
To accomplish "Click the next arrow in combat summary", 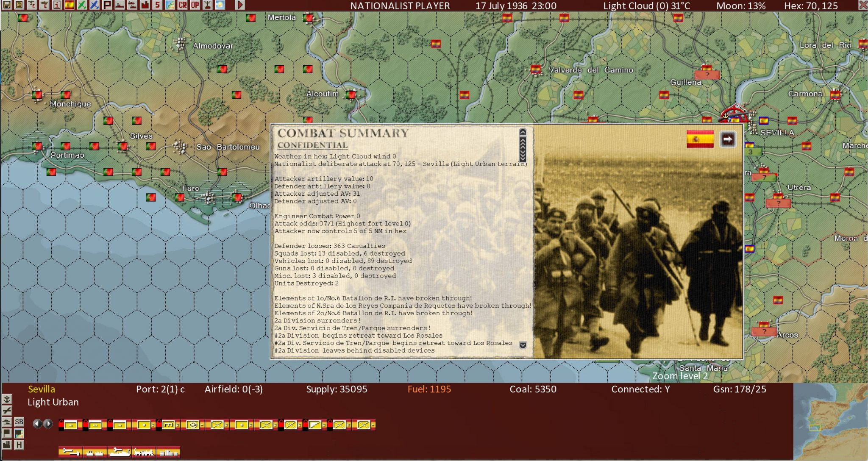I will (x=728, y=139).
